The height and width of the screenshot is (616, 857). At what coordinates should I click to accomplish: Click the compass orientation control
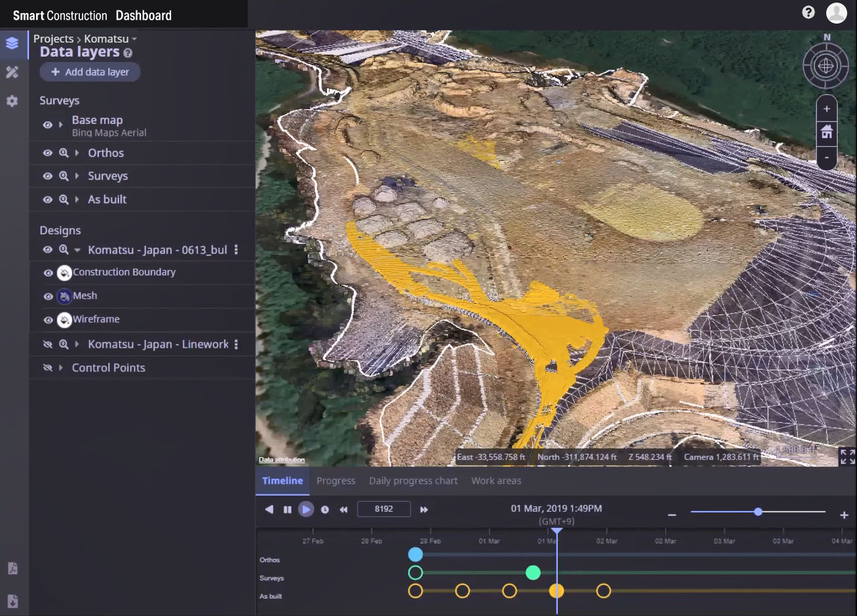(x=826, y=66)
